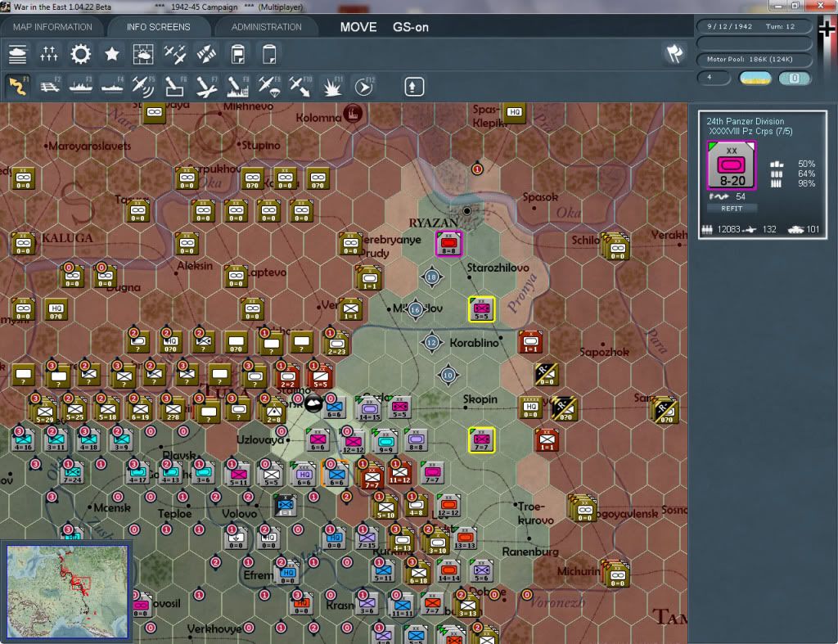Open the XXXXVIII Pz Crps link

[x=750, y=132]
